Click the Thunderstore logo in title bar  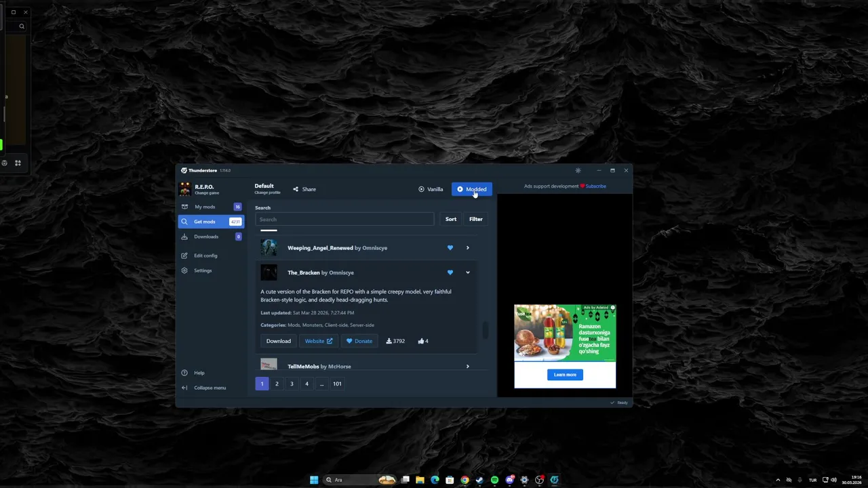tap(184, 171)
